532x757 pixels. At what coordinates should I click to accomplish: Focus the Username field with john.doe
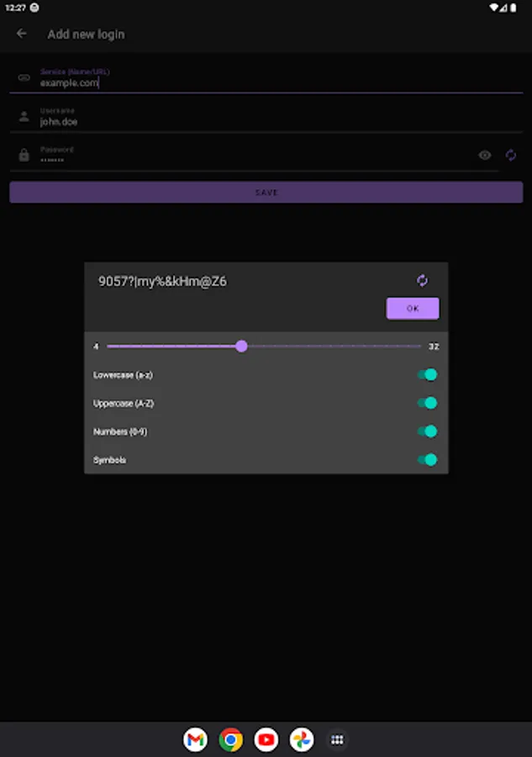coord(266,117)
